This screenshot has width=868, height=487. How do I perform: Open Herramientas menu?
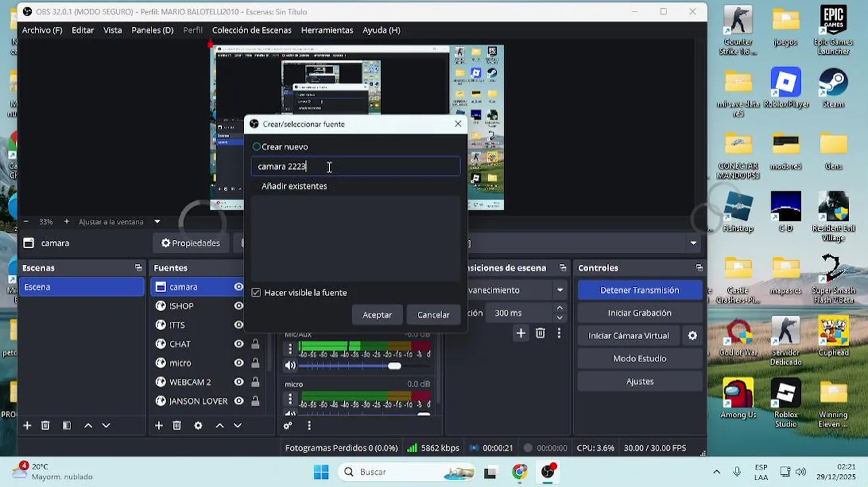(327, 30)
